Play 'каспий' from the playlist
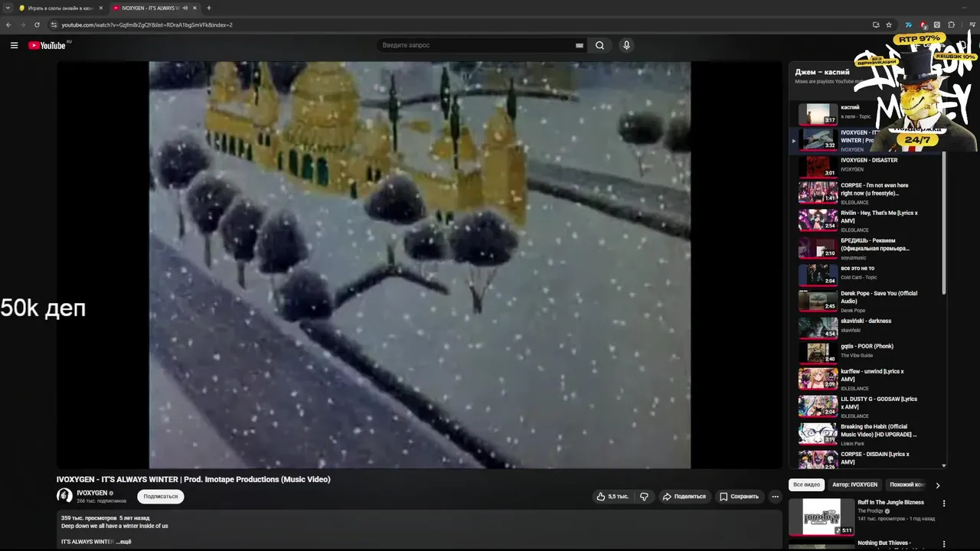 [865, 113]
